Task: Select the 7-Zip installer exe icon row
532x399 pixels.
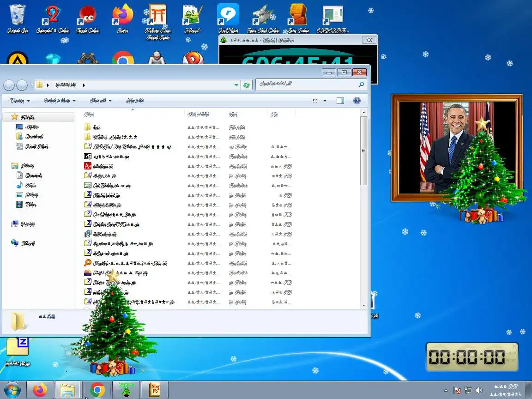Action: 188,157
